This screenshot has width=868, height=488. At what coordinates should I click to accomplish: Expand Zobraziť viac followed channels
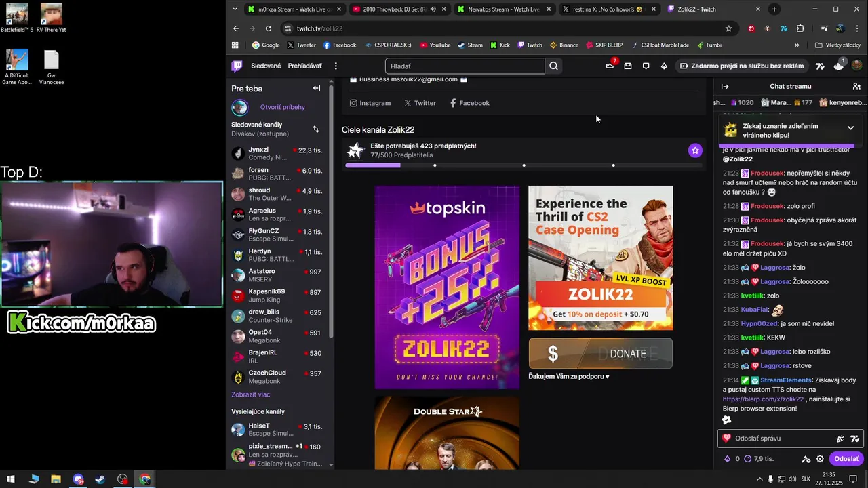251,394
